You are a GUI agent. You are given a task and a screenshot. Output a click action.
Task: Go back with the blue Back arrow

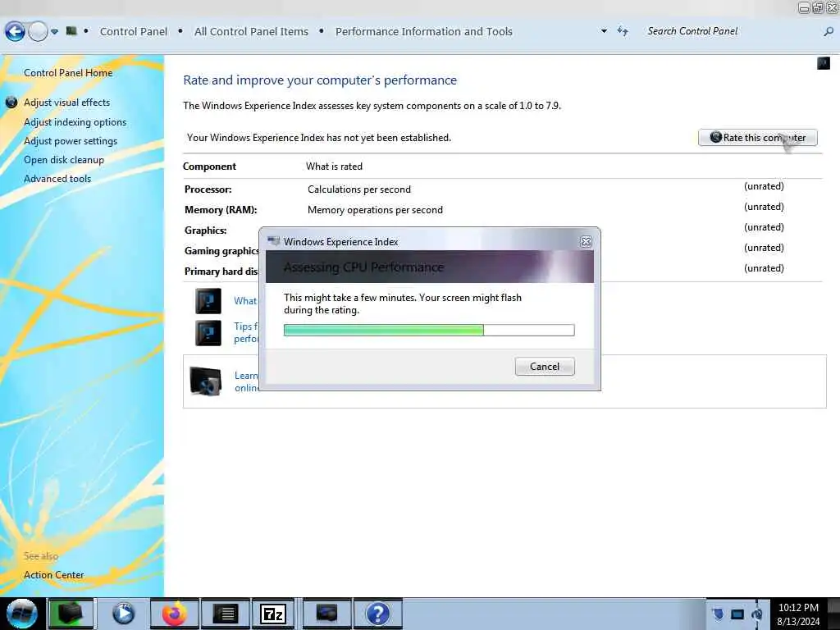click(15, 32)
